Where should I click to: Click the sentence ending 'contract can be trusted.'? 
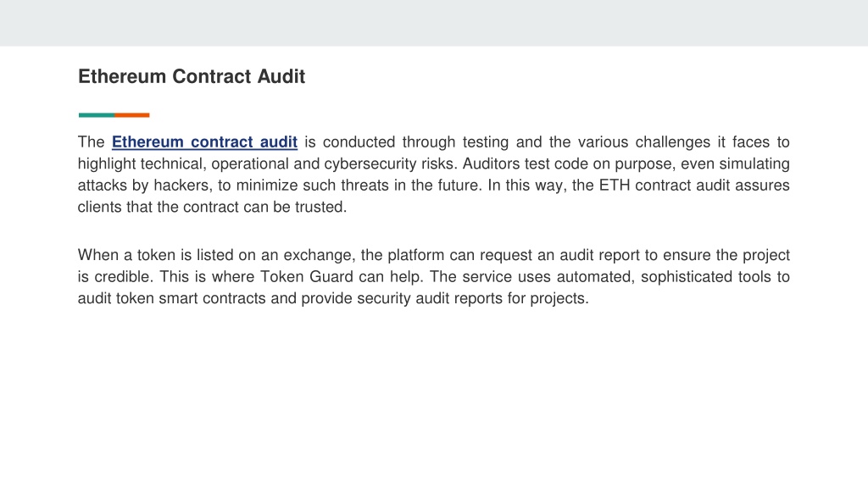tap(212, 207)
